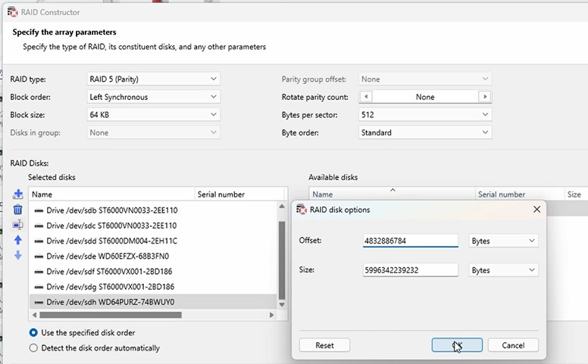Click the RAID Constructor title bar icon
588x364 pixels.
pos(12,12)
